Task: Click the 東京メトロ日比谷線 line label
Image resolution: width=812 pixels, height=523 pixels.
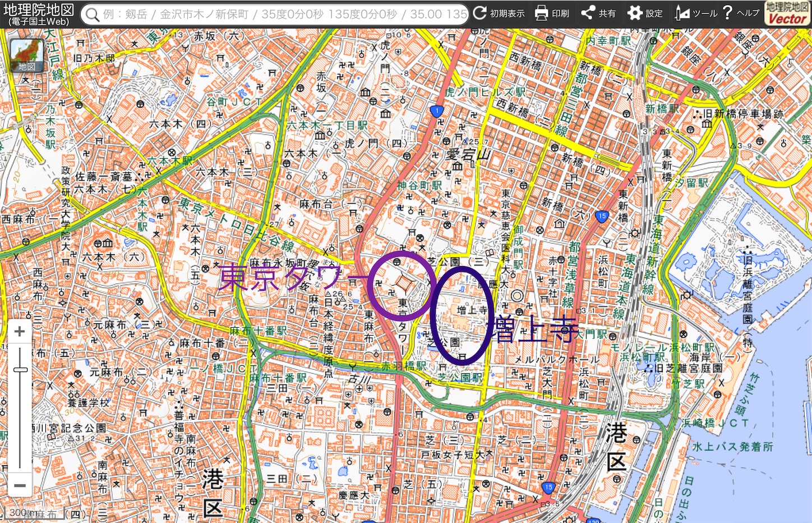Action: [236, 223]
